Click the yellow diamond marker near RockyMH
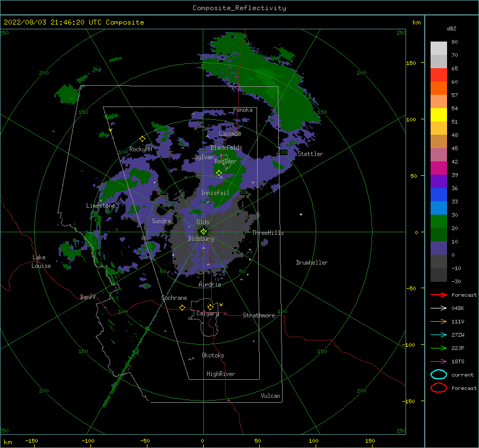 click(142, 139)
